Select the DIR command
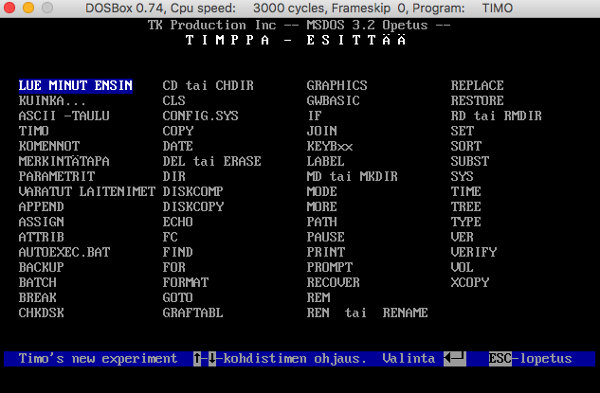Screen dimensions: 600x393 (174, 176)
